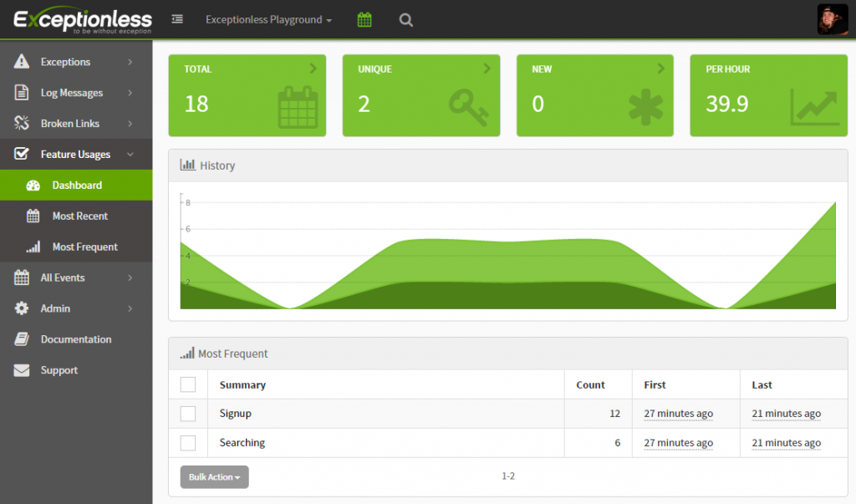Open the Bulk Action dropdown

click(214, 477)
